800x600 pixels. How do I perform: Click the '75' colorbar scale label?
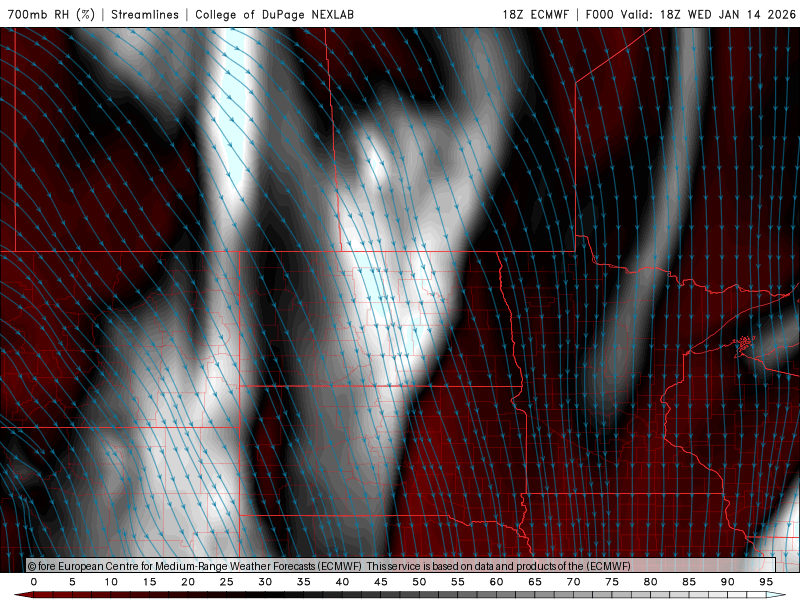tap(612, 582)
